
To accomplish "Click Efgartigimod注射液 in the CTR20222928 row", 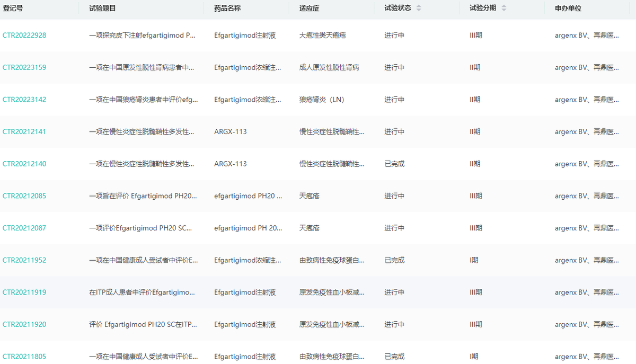I will click(245, 35).
